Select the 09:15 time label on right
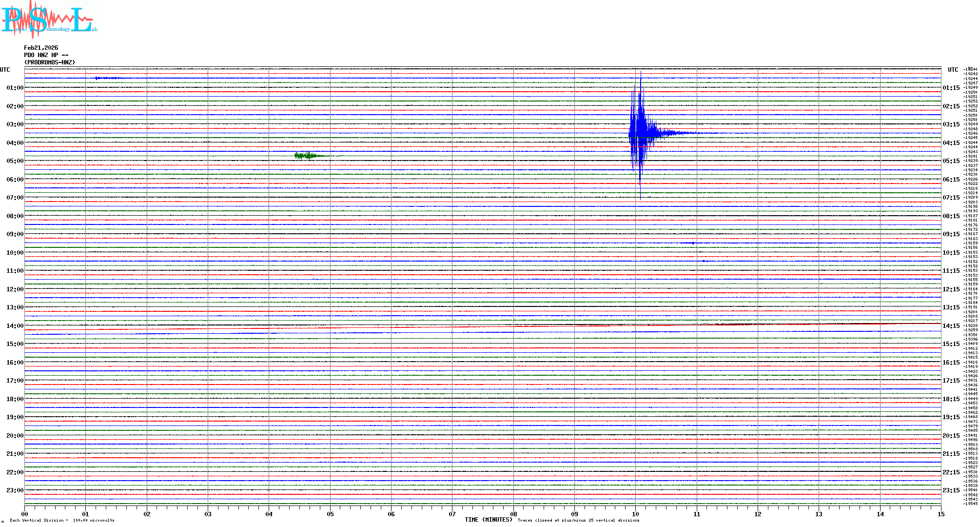Viewport: 980px width, 527px height. coord(951,234)
